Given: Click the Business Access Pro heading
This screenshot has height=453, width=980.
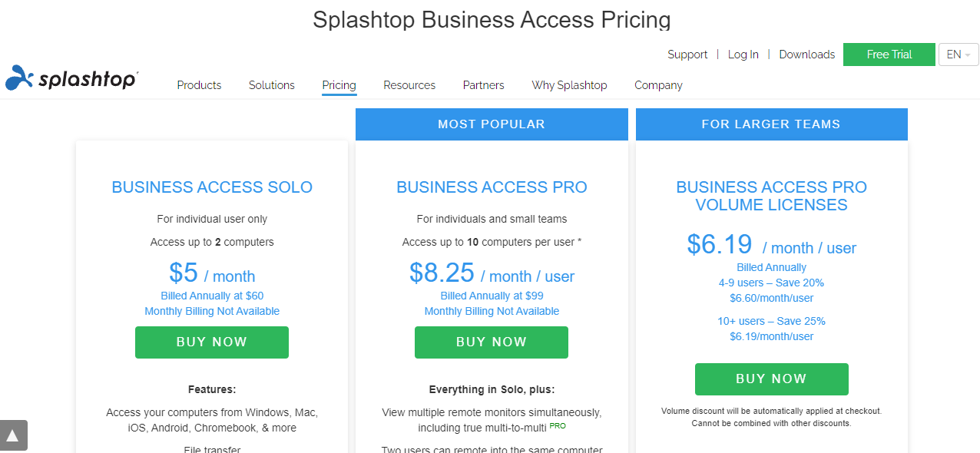Looking at the screenshot, I should point(492,187).
